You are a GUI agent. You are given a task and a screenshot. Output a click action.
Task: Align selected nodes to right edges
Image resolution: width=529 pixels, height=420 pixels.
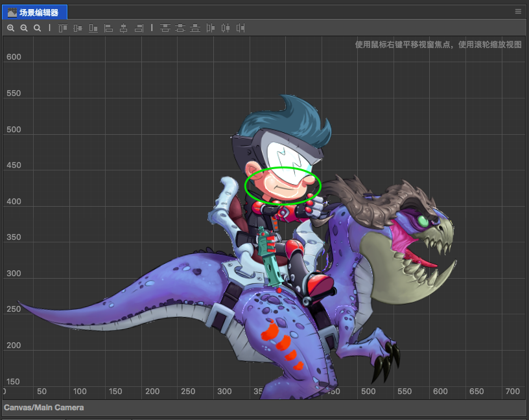pyautogui.click(x=139, y=28)
